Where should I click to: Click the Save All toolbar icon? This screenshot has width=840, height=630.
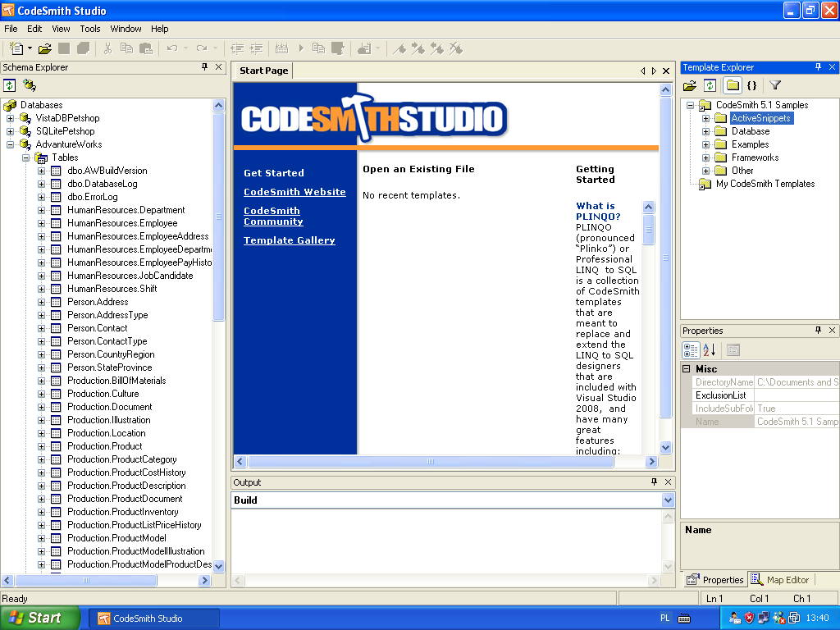pyautogui.click(x=83, y=48)
